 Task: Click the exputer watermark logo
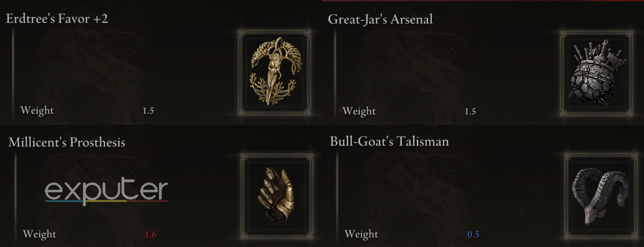click(x=106, y=191)
